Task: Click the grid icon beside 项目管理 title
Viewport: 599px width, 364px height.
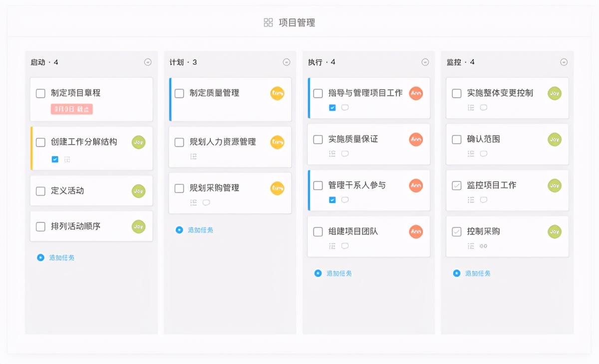Action: (268, 22)
